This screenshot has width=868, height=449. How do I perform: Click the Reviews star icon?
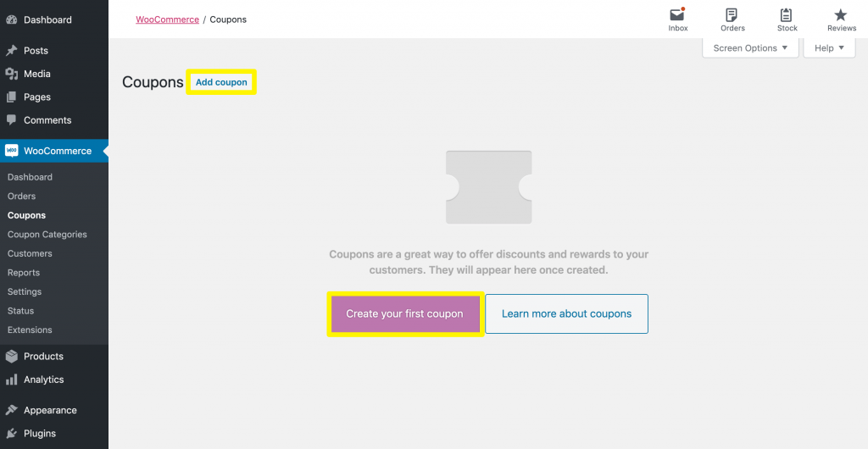pos(841,15)
